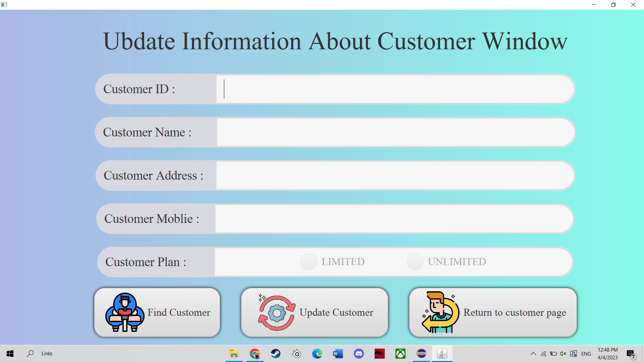Click the return arrow person icon
The image size is (644, 362).
(x=440, y=312)
